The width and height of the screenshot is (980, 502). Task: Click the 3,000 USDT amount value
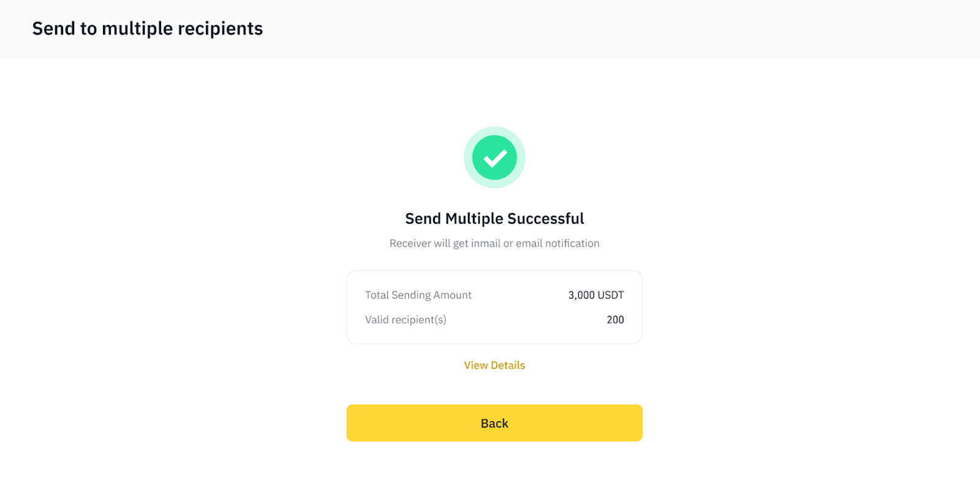(596, 295)
